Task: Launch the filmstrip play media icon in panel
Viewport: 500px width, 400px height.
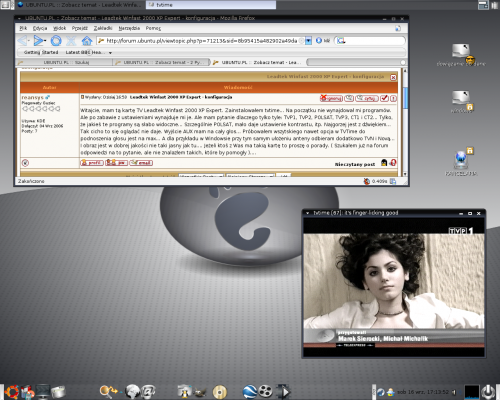Action: click(x=283, y=392)
